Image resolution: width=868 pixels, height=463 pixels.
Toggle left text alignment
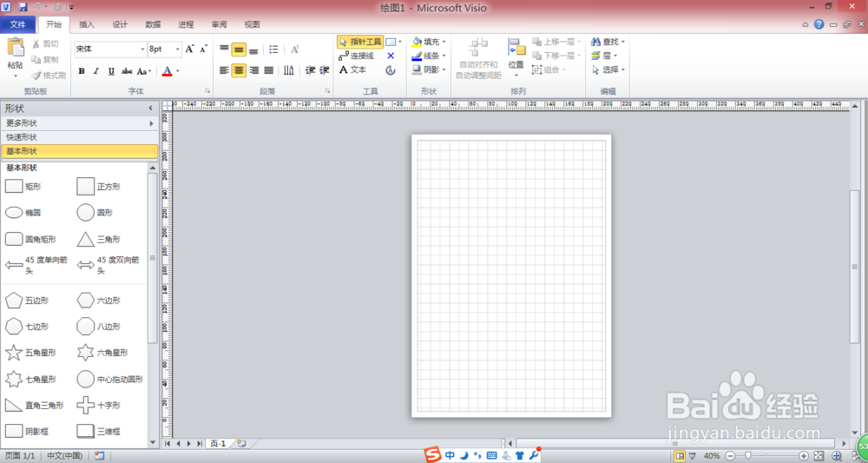coord(224,70)
